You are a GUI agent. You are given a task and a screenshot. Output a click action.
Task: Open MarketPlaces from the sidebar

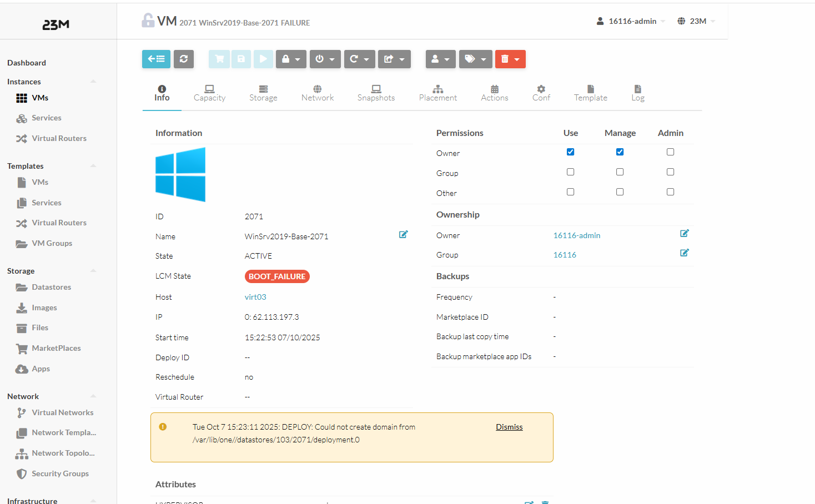[56, 349]
